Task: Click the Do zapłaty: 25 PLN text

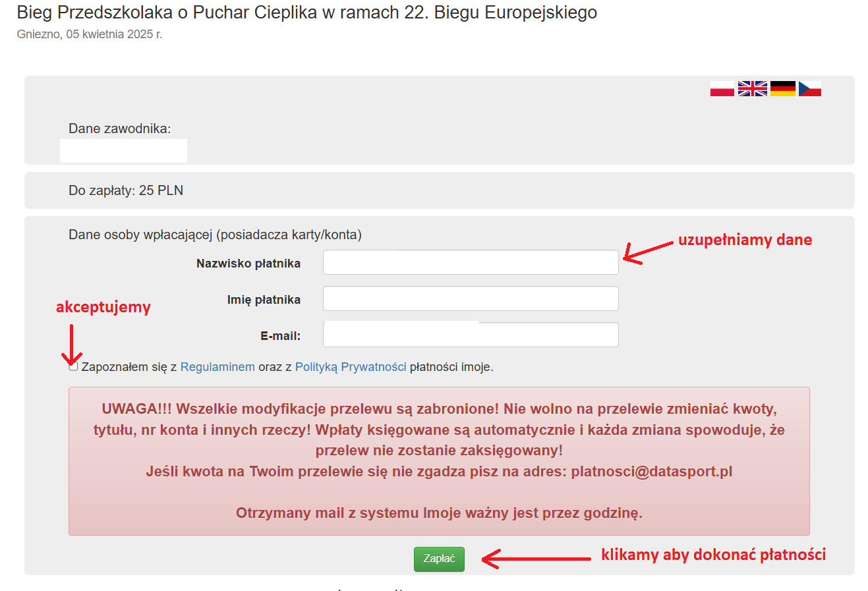Action: tap(126, 190)
